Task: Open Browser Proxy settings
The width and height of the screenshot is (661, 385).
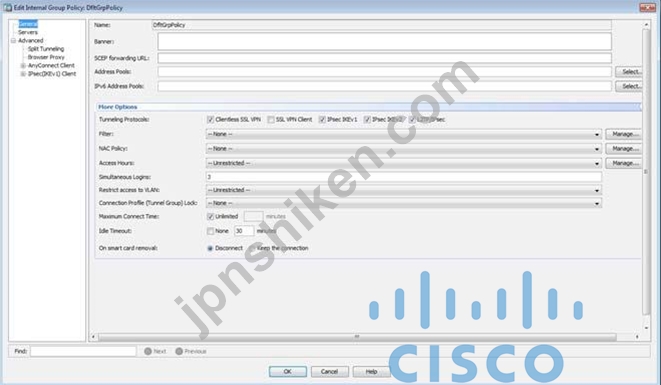Action: [x=46, y=57]
